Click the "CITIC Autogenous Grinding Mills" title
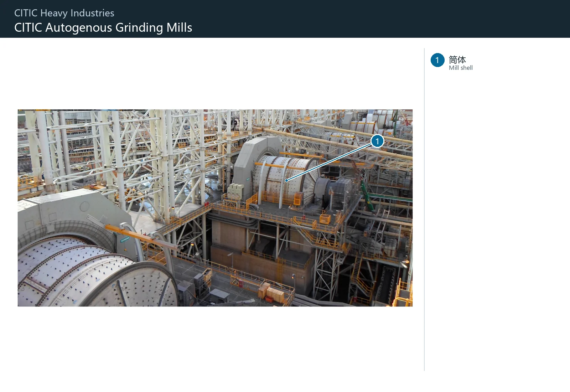570x392 pixels. 103,27
